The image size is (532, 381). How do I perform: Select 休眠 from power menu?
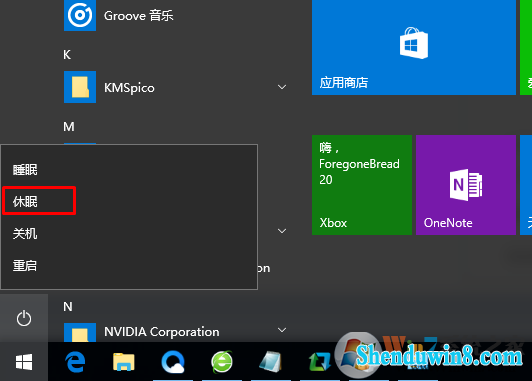point(129,201)
